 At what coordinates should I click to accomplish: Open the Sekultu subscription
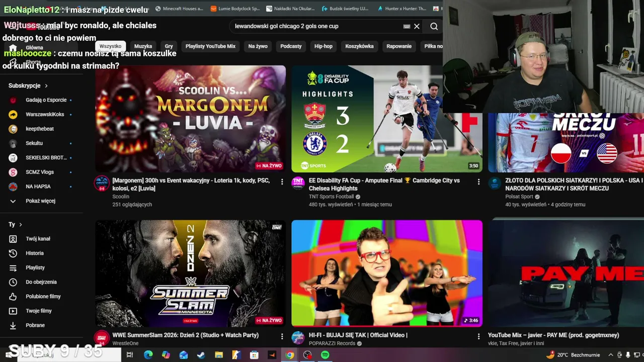(x=34, y=143)
